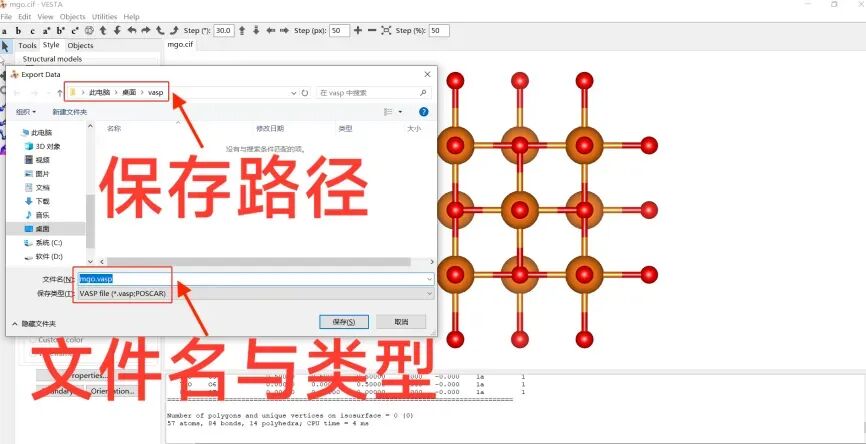Viewport: 866px width, 444px height.
Task: View along the b* reciprocal axis
Action: tap(60, 31)
